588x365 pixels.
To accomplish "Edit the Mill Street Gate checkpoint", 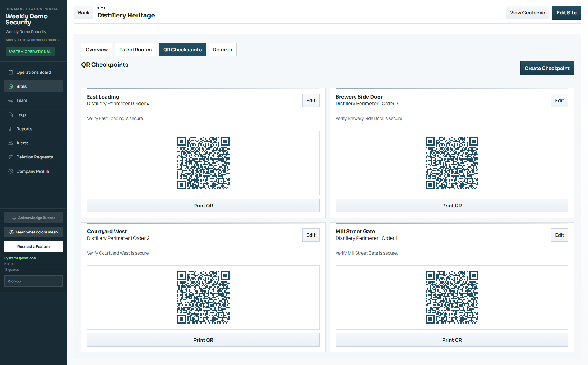I will click(560, 235).
